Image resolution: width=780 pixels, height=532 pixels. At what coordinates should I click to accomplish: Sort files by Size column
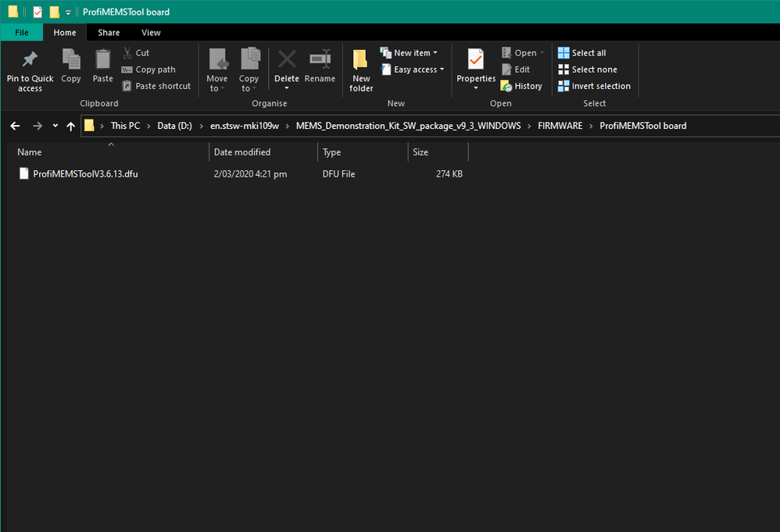pos(438,152)
